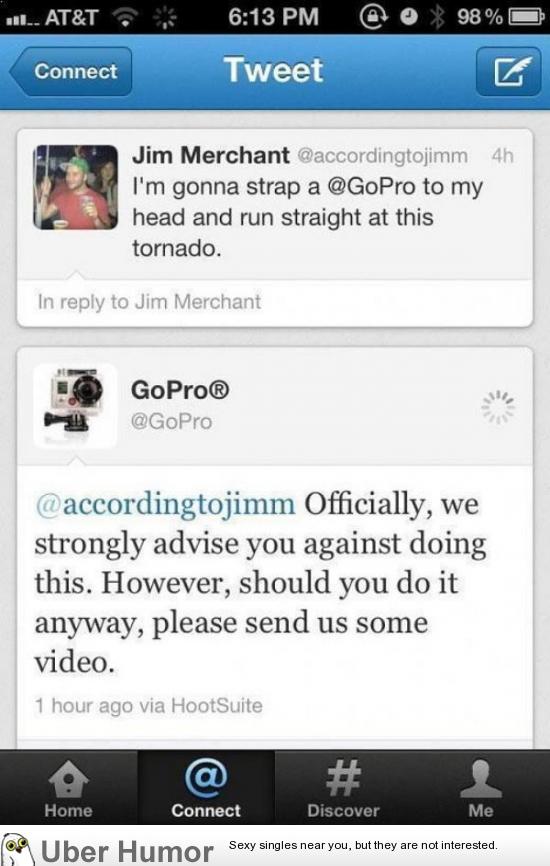Open the @accordingtojimm mention in GoPro reply

coord(165,504)
